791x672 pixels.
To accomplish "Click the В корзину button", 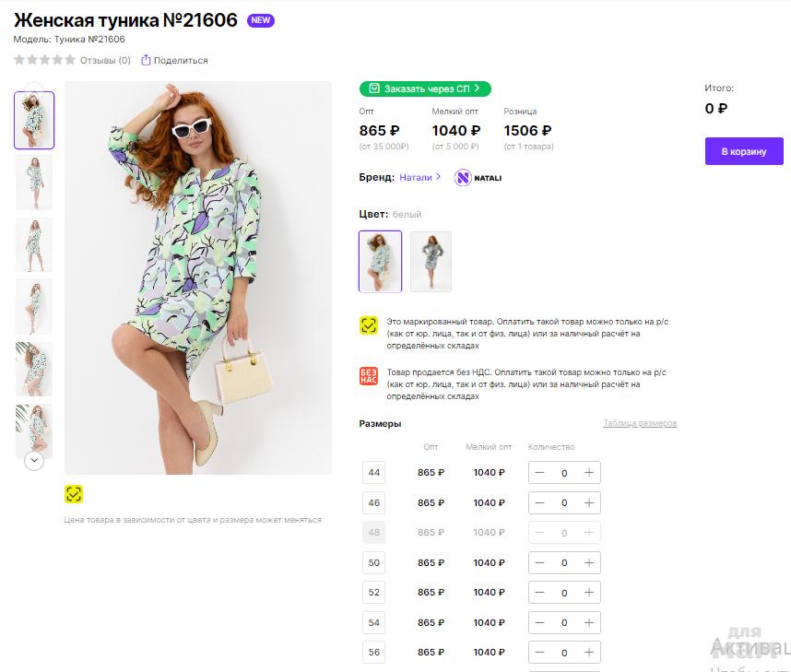I will (743, 151).
